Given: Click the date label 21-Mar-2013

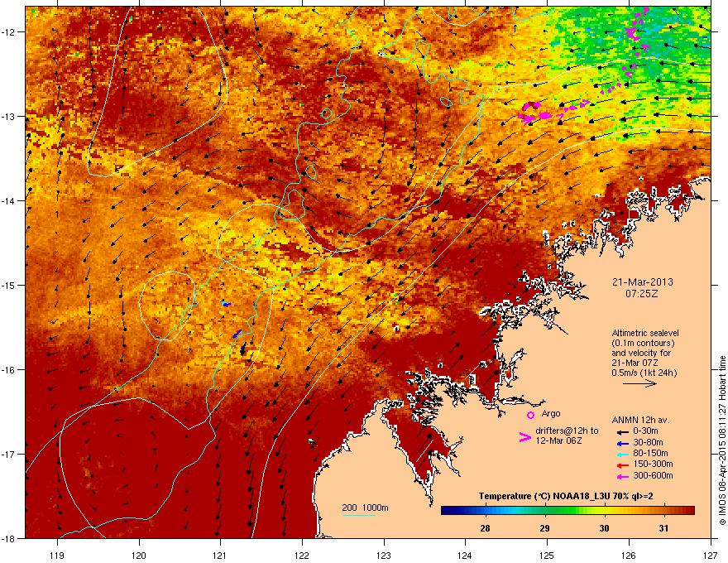Looking at the screenshot, I should tap(642, 282).
